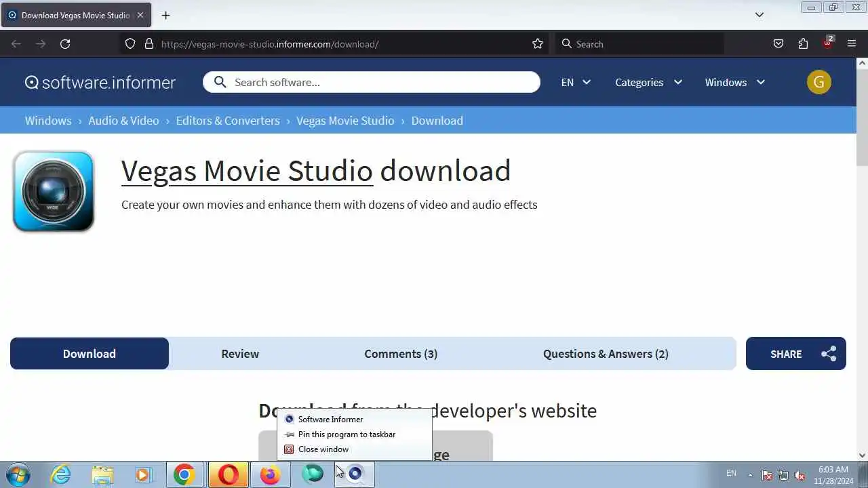Image resolution: width=868 pixels, height=488 pixels.
Task: Reload the page with the refresh icon
Action: click(x=65, y=44)
